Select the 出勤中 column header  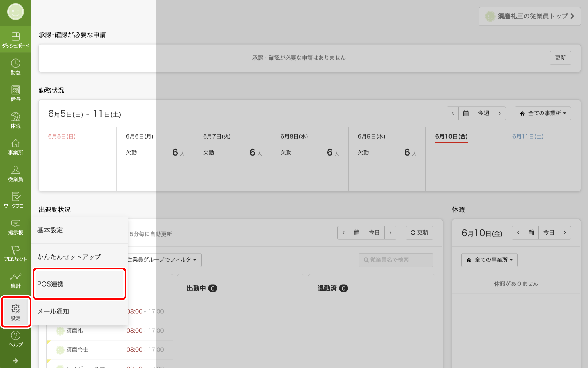pyautogui.click(x=241, y=288)
